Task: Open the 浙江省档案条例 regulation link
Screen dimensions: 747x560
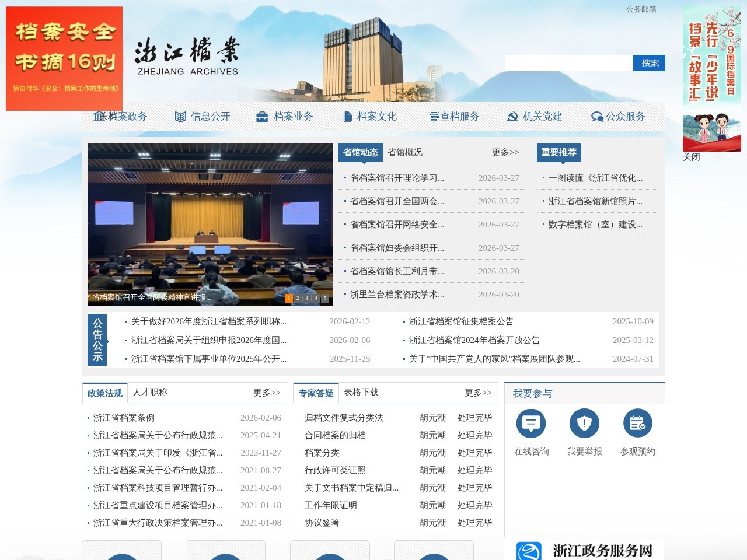Action: (x=124, y=418)
